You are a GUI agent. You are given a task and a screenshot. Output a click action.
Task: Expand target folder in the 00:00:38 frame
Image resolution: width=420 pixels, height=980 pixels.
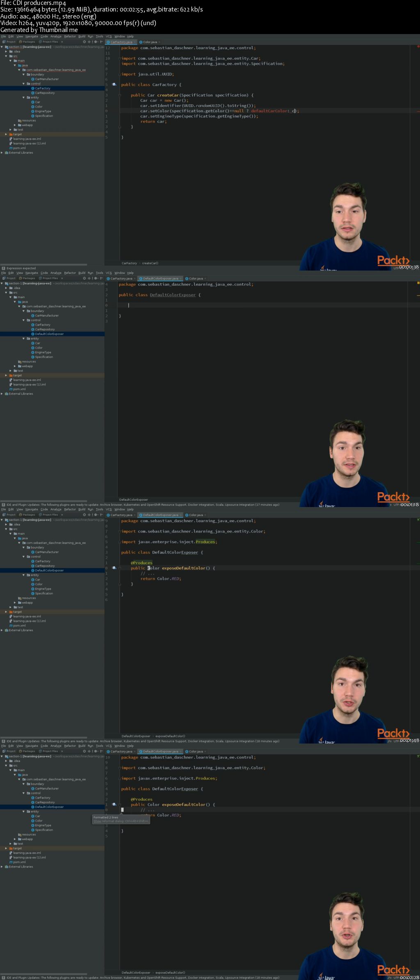(6, 134)
